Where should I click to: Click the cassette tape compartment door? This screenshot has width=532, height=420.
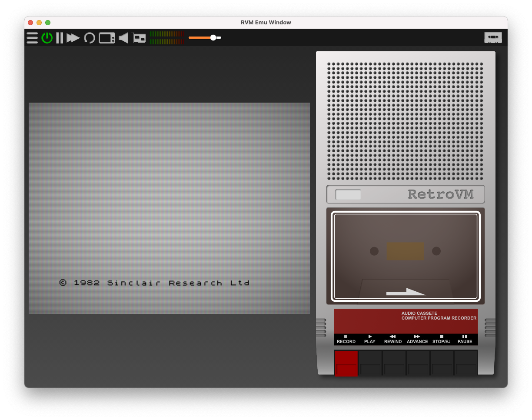click(406, 256)
